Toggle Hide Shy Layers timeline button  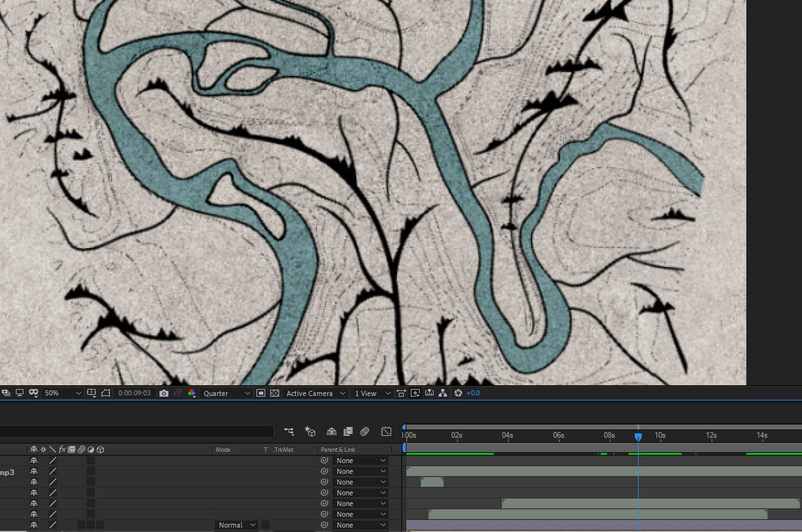pos(331,431)
